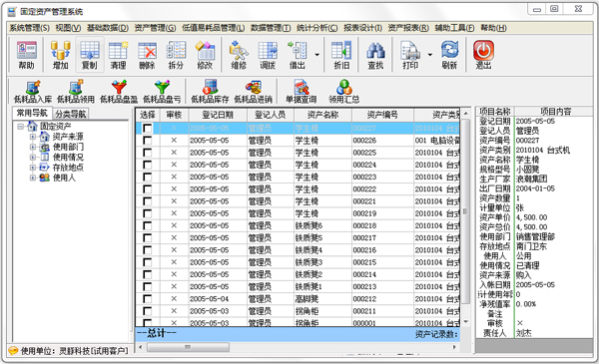Open the 统计分析(C) menu
Viewport: 599px width, 364px height.
click(x=317, y=28)
